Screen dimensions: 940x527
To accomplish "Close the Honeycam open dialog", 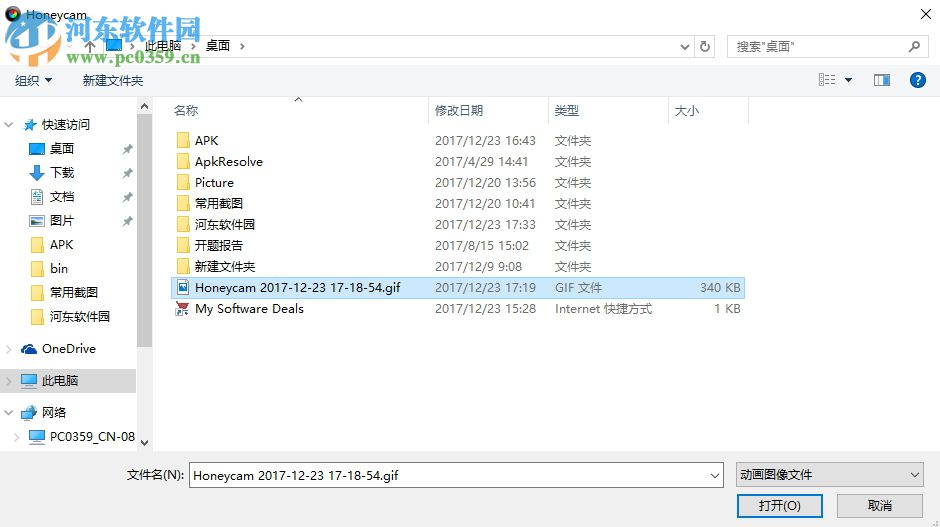I will (x=926, y=14).
